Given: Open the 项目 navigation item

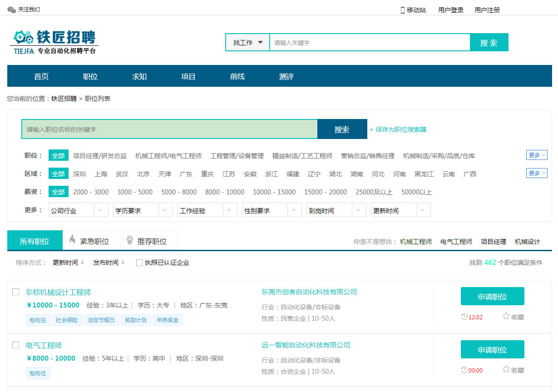Looking at the screenshot, I should coord(188,76).
